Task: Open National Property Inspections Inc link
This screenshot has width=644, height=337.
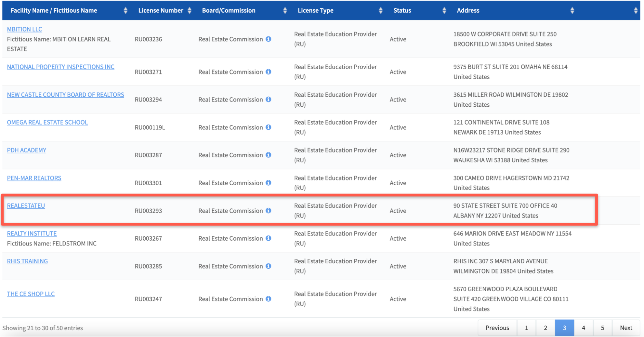Action: [61, 67]
